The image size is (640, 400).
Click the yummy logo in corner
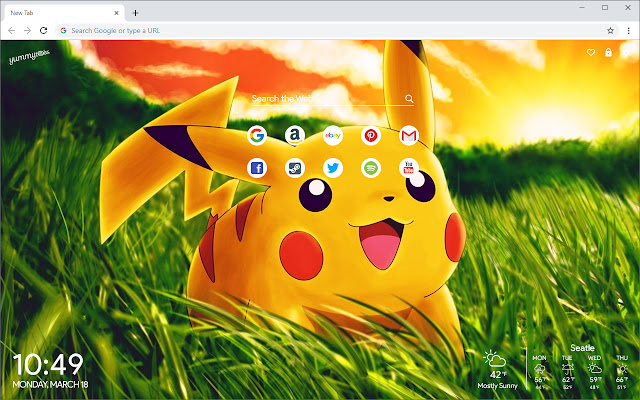click(29, 57)
